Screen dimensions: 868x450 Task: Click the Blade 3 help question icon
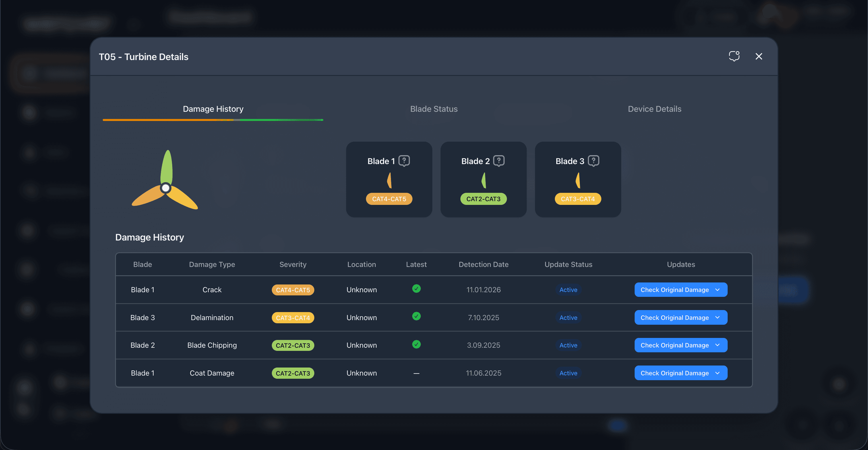pos(593,161)
